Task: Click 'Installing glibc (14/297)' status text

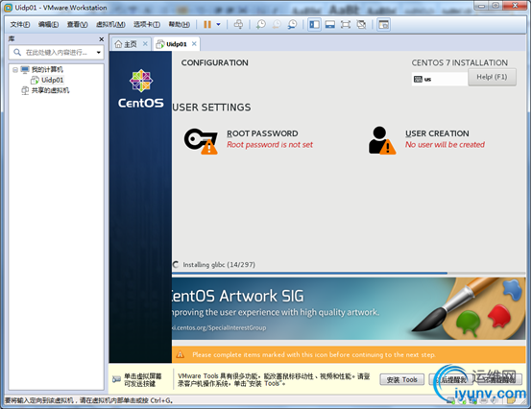Action: [219, 265]
